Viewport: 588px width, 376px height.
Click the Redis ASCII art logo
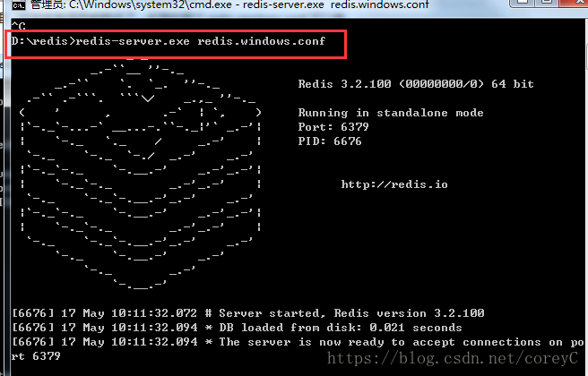coord(140,175)
